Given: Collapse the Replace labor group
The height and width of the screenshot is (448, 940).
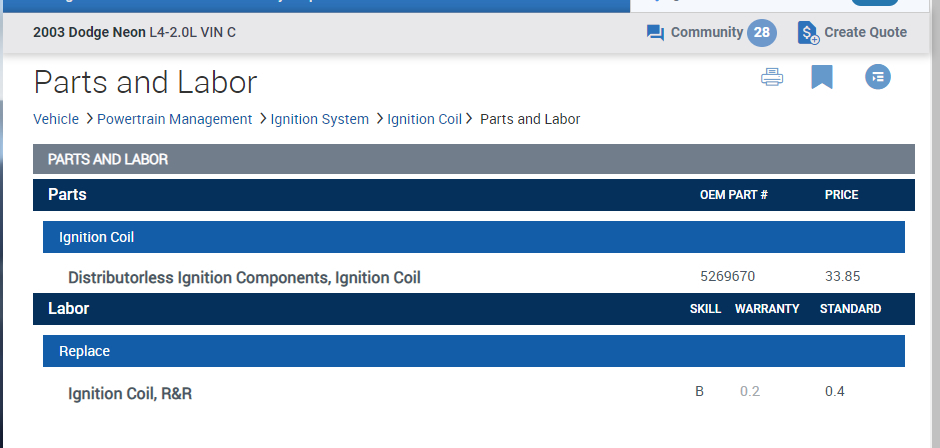Looking at the screenshot, I should click(84, 351).
